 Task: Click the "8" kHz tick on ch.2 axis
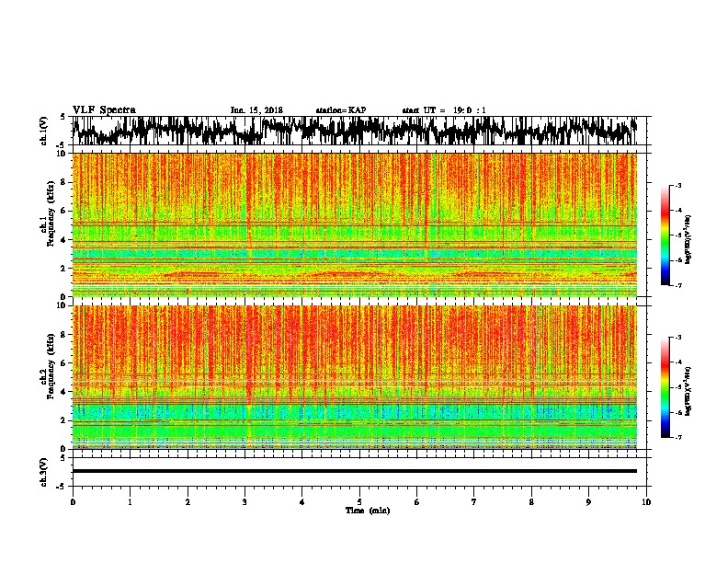(64, 335)
